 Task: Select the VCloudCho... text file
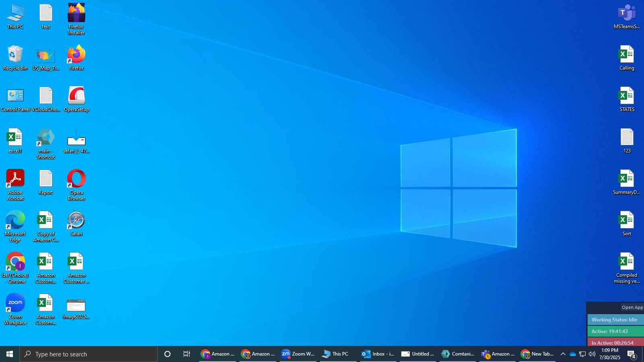click(x=46, y=100)
